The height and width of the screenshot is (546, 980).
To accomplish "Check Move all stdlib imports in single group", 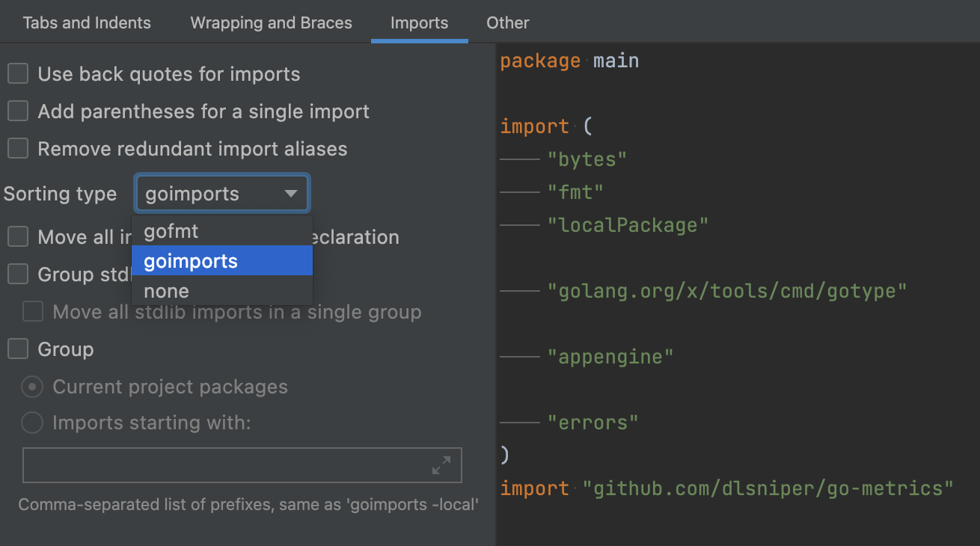I will tap(33, 312).
